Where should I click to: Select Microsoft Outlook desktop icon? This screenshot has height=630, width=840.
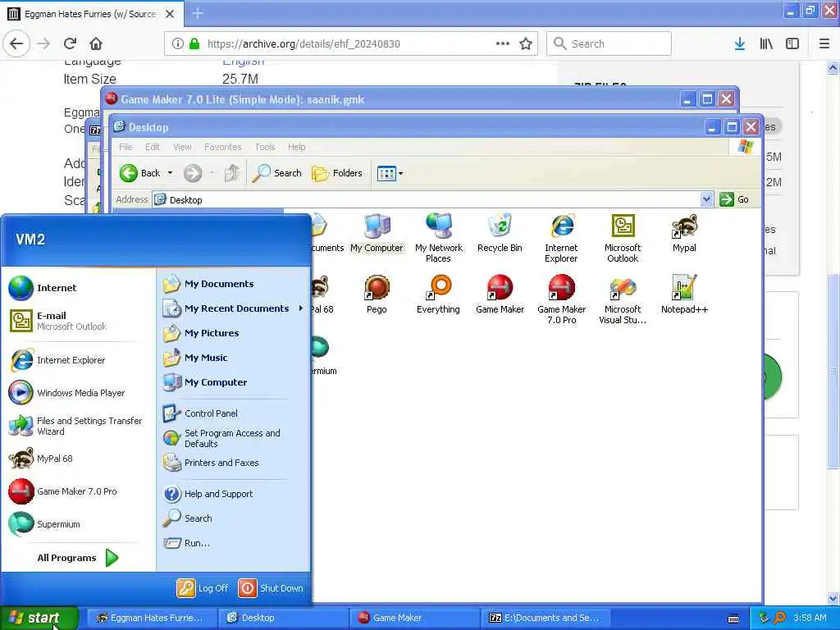pos(623,238)
